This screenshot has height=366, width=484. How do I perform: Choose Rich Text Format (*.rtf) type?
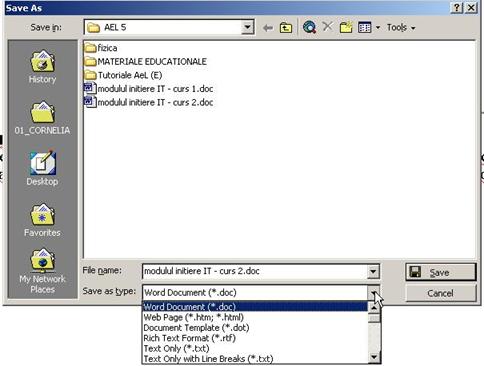[255, 338]
